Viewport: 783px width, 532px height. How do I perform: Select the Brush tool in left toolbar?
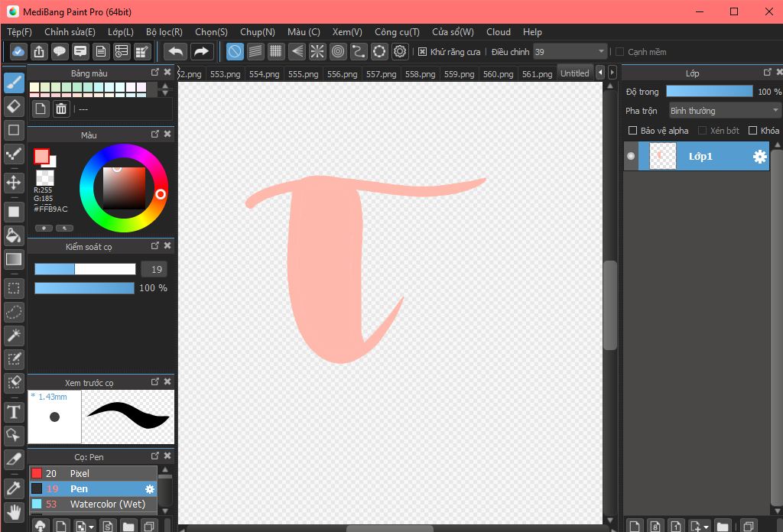[14, 83]
